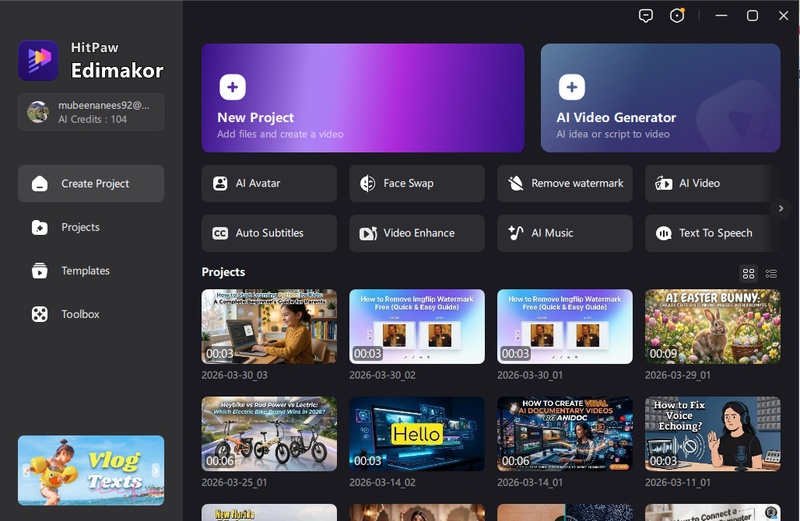The image size is (800, 521).
Task: Click the HitPaw Edimakor logo icon
Action: (38, 60)
